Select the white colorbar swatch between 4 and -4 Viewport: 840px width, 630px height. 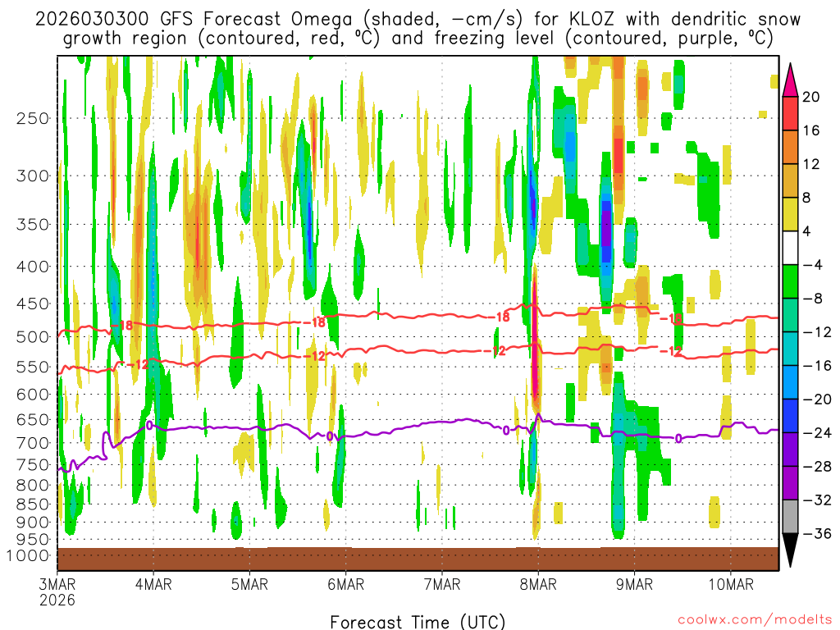pyautogui.click(x=792, y=248)
